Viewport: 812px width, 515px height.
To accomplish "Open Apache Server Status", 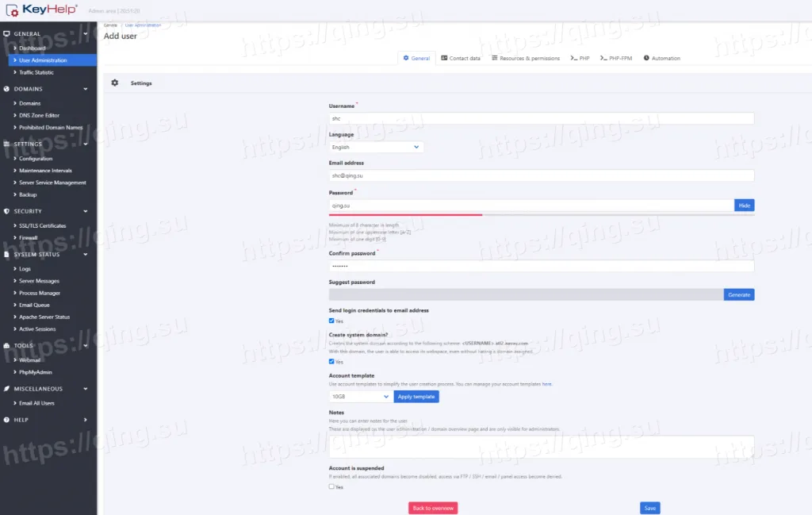I will pyautogui.click(x=44, y=317).
